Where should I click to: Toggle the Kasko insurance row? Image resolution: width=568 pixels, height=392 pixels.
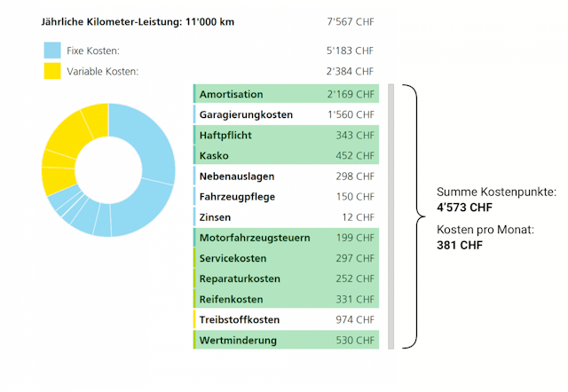coord(286,156)
